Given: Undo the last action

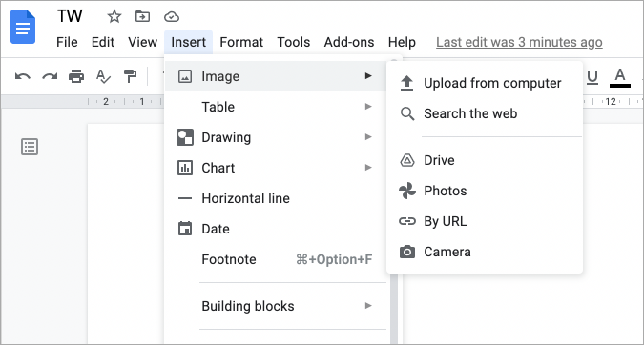Looking at the screenshot, I should 23,76.
